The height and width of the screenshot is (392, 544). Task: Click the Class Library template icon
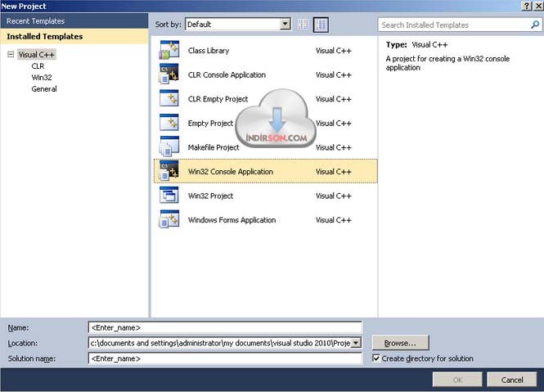click(169, 51)
